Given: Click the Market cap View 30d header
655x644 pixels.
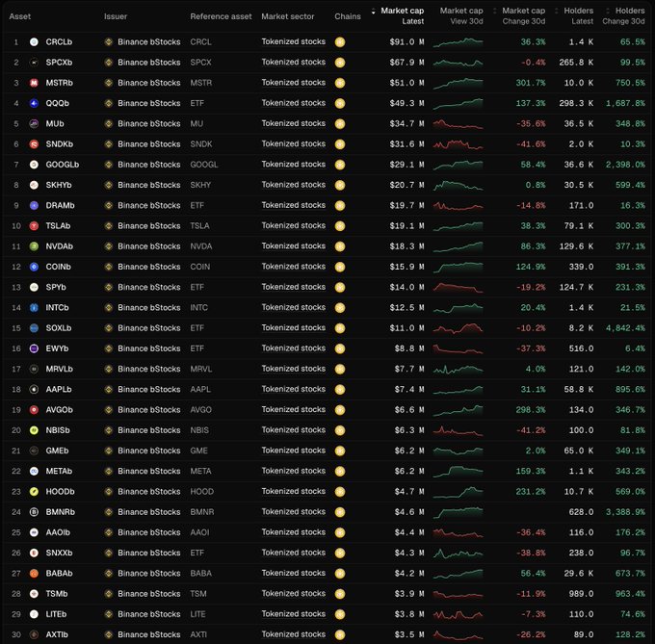Looking at the screenshot, I should point(461,15).
